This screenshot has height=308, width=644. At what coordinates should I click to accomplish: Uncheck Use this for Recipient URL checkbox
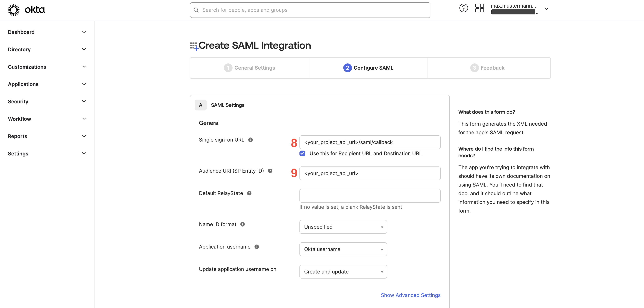(302, 153)
